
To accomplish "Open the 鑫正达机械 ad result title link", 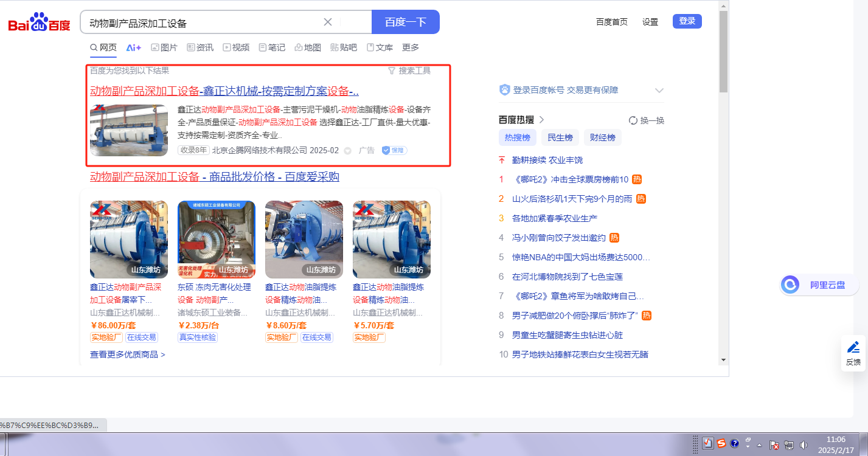I will [224, 91].
